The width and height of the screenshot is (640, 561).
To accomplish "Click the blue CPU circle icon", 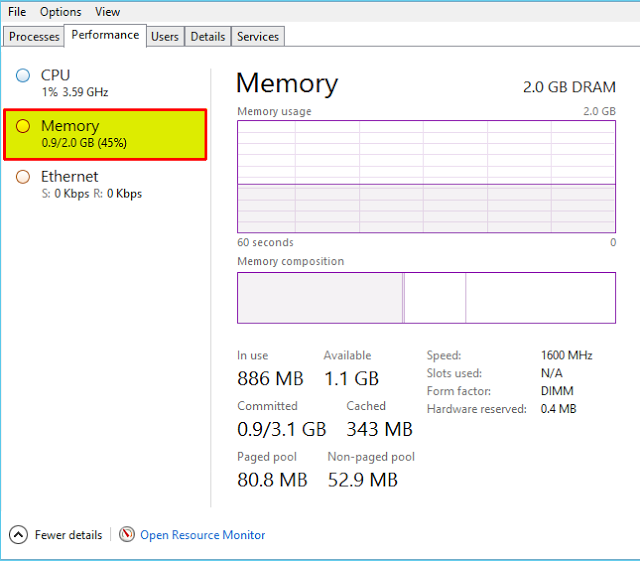I will [23, 76].
